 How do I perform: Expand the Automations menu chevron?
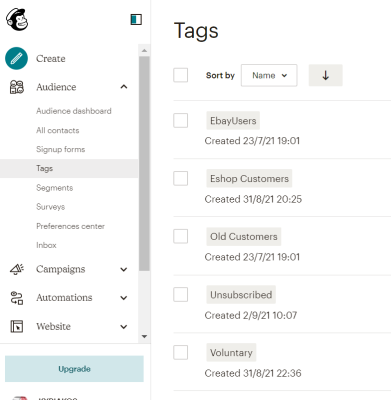(x=124, y=298)
